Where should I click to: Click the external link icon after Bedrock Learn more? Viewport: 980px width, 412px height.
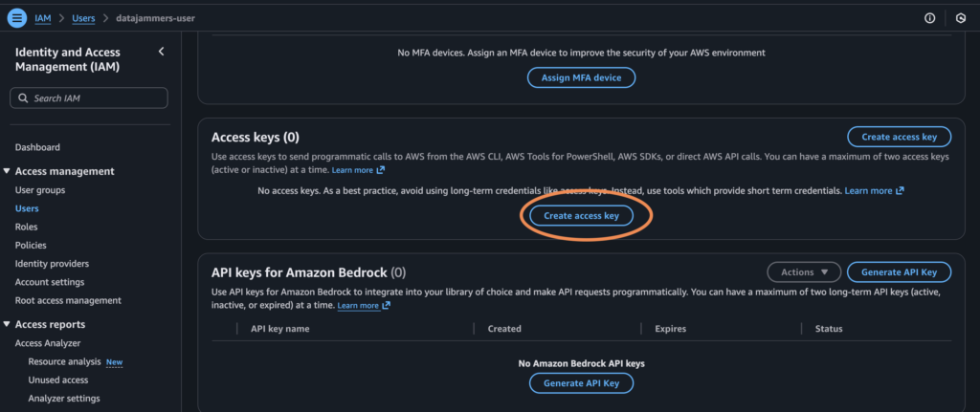386,306
